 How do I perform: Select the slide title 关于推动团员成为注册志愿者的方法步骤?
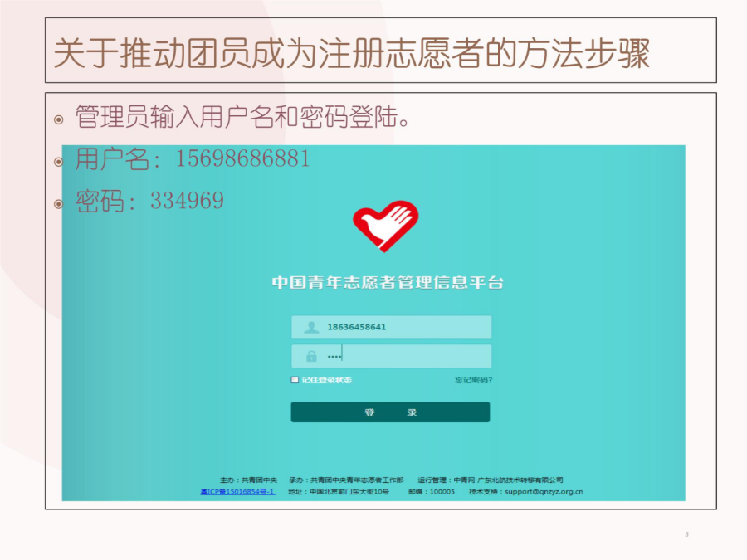click(x=352, y=53)
